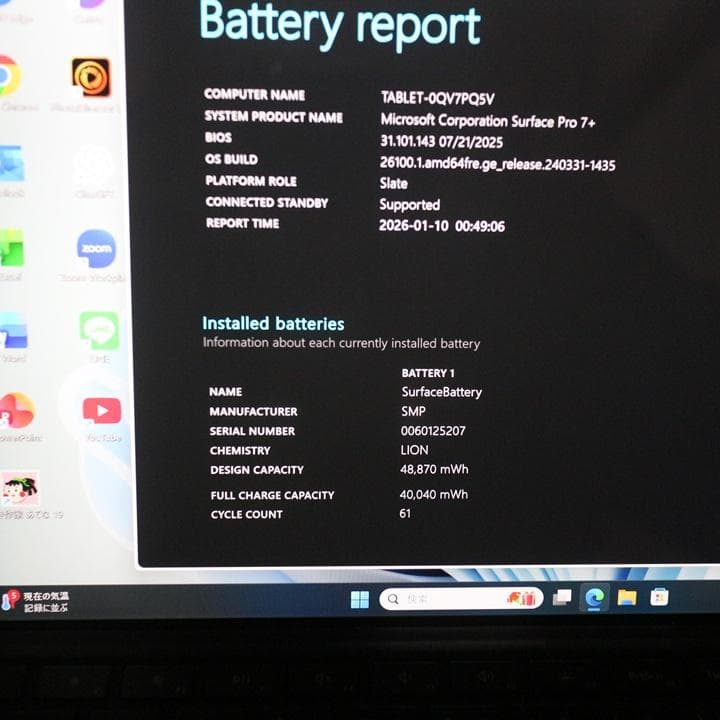Click the 'REPORT TIME' label
The height and width of the screenshot is (720, 720).
(242, 223)
